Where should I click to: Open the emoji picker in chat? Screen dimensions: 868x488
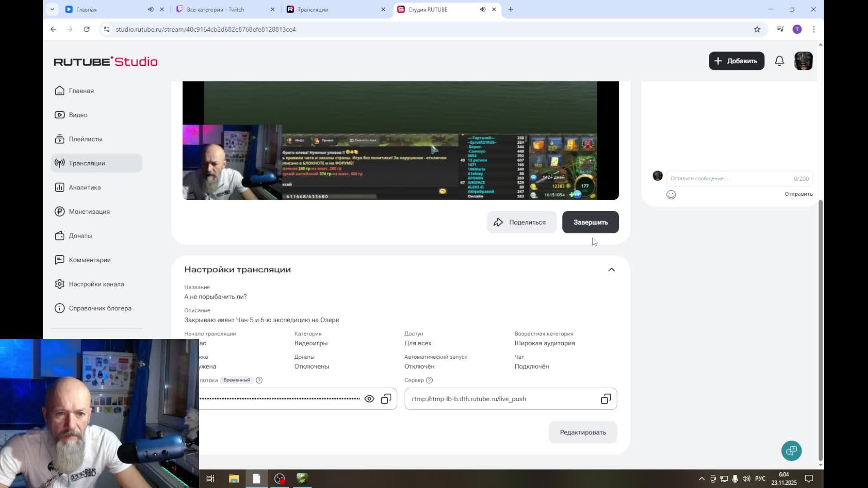tap(671, 195)
